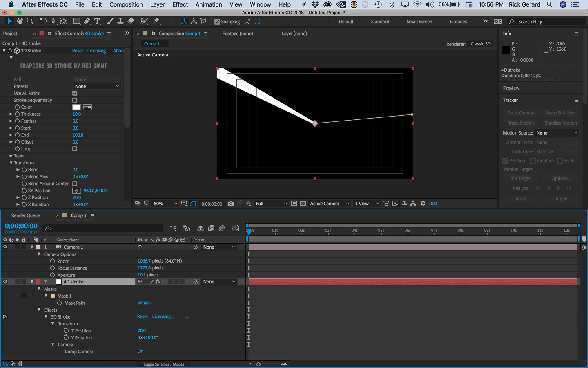
Task: Uncheck Use All Paths checkbox
Action: (x=75, y=93)
